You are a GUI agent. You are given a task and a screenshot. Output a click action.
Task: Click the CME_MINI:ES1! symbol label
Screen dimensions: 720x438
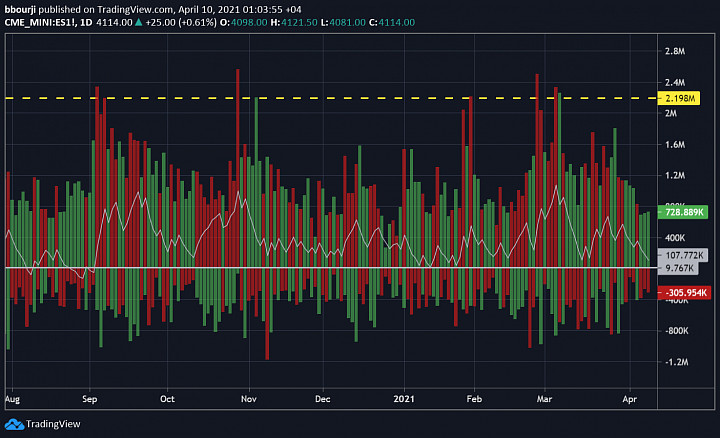[40, 22]
